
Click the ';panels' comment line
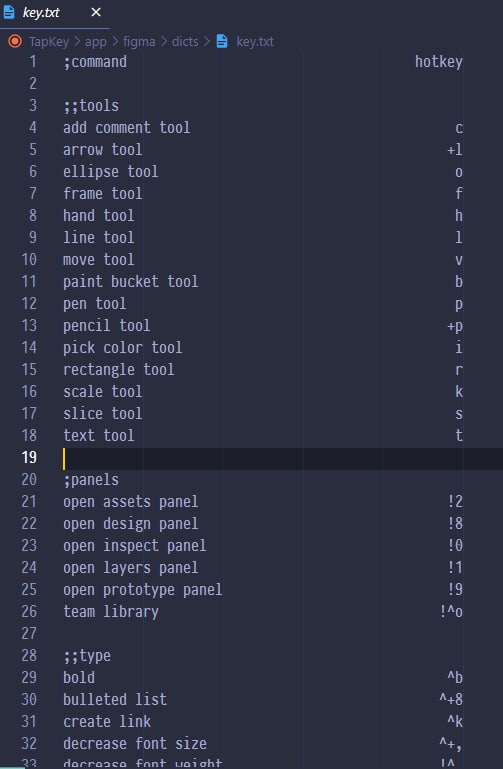point(91,479)
